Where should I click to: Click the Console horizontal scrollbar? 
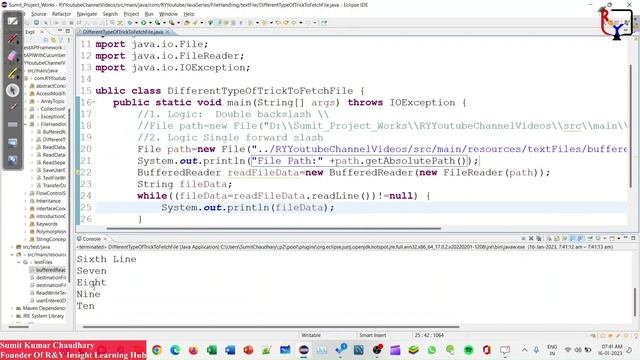[271, 327]
